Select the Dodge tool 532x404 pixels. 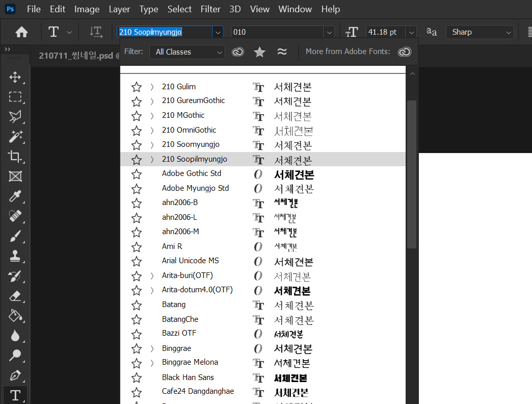pos(15,355)
